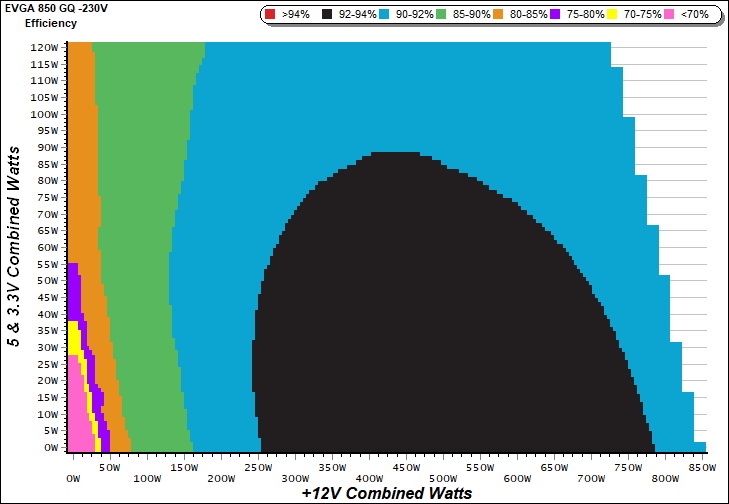
Task: Click the red >94% legend swatch
Action: (x=270, y=15)
